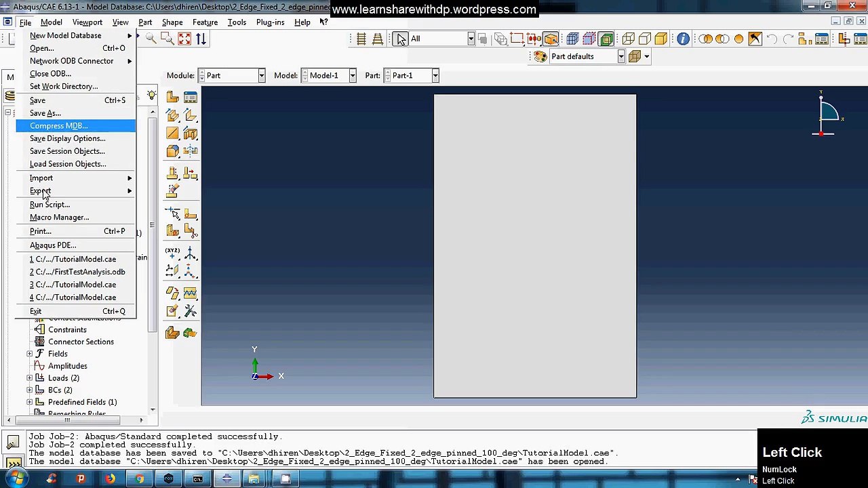This screenshot has width=868, height=488.
Task: Click the Color Code palette icon
Action: (540, 57)
